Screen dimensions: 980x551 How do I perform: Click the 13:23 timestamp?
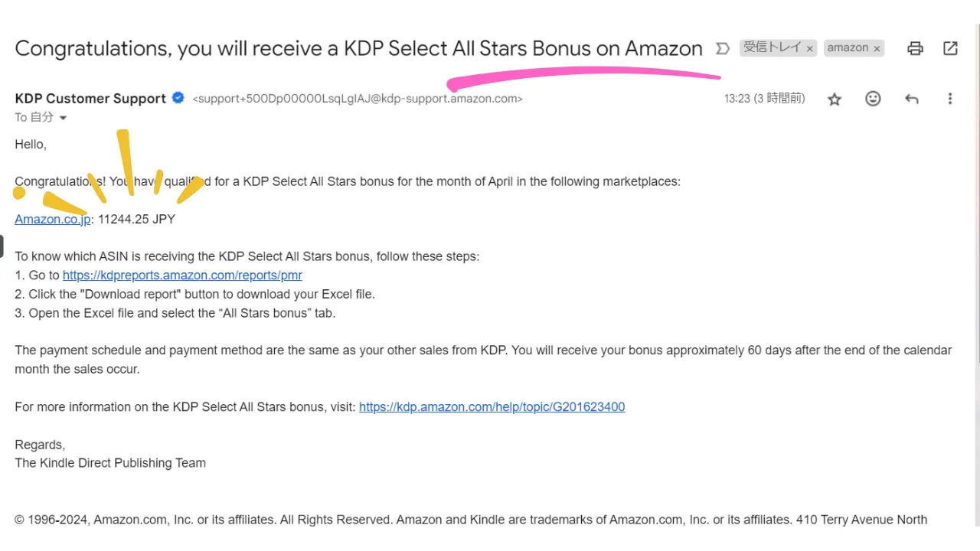pos(765,99)
